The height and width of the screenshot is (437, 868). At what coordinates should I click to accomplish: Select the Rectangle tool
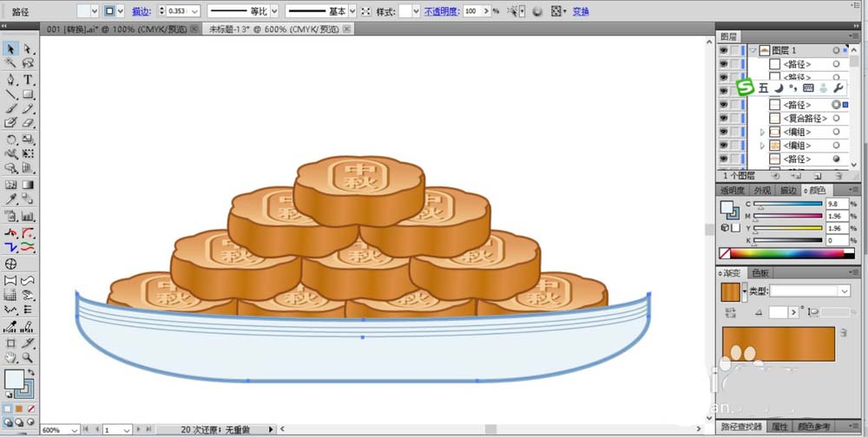28,95
